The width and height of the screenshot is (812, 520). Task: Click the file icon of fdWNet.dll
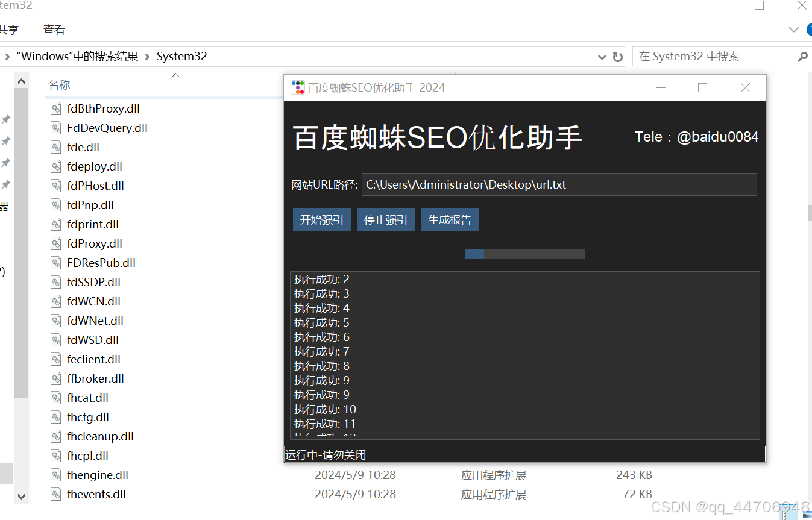(56, 321)
